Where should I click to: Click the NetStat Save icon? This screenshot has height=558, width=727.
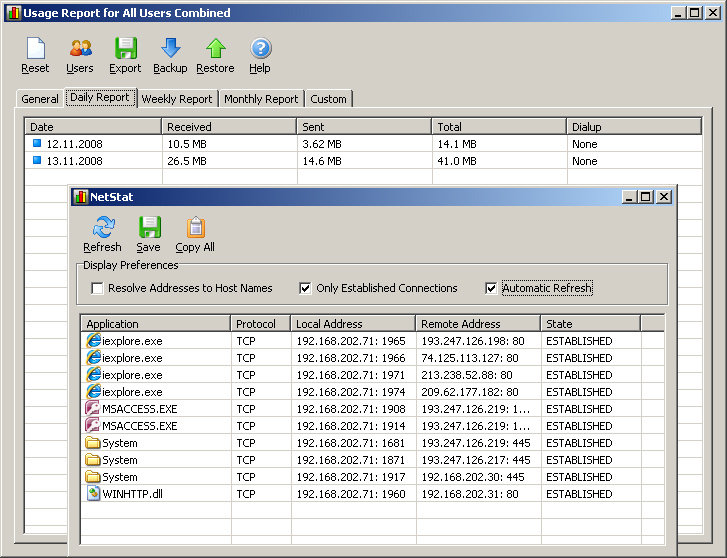pos(150,227)
